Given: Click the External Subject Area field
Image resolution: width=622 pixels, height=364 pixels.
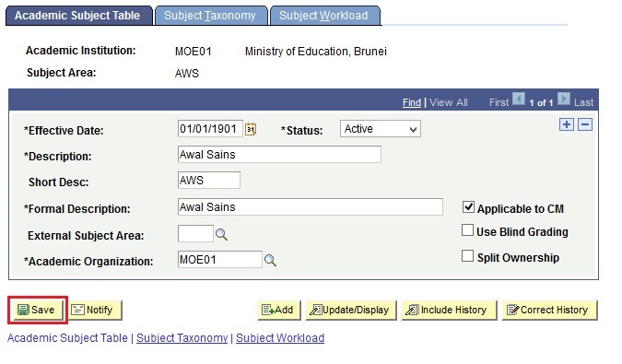Looking at the screenshot, I should pos(195,233).
